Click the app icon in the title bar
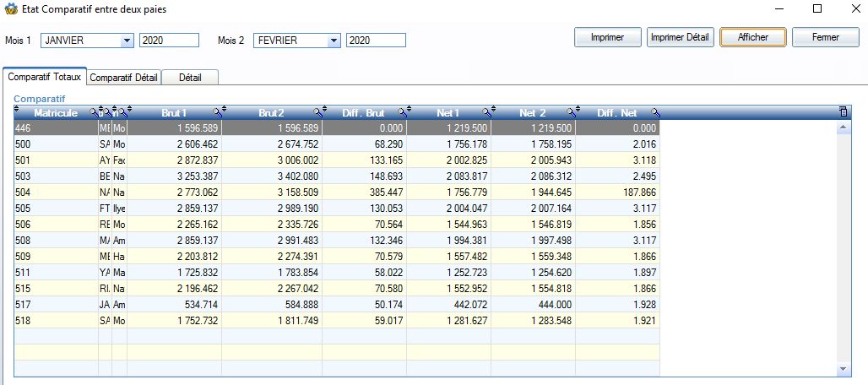The image size is (868, 385). coord(10,8)
